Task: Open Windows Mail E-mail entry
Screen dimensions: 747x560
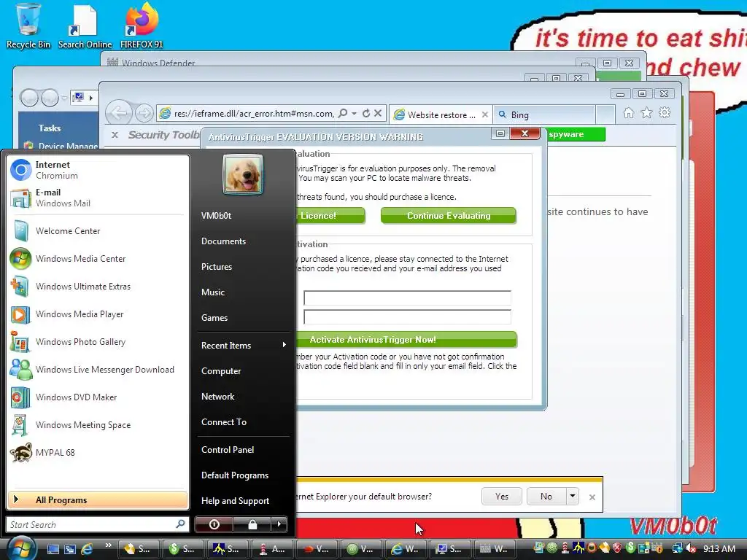Action: coord(98,198)
